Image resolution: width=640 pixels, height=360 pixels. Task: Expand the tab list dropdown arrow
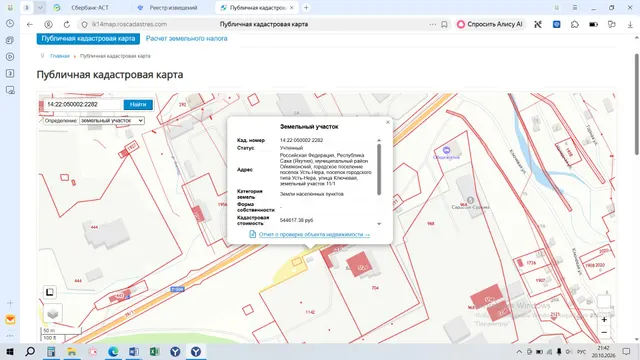point(40,8)
